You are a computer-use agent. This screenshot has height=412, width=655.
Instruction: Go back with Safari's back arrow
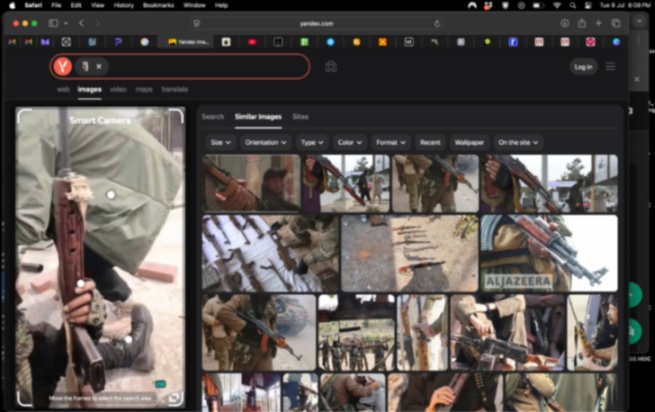coord(81,23)
